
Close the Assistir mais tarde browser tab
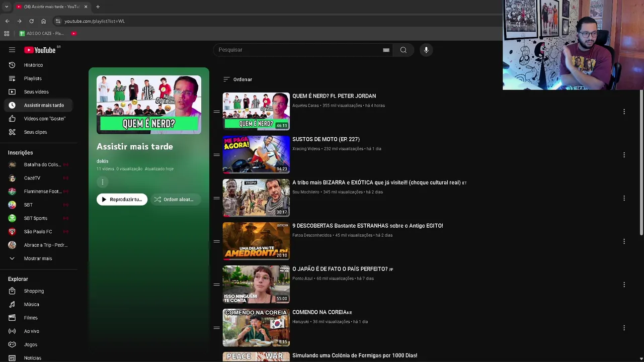[86, 7]
